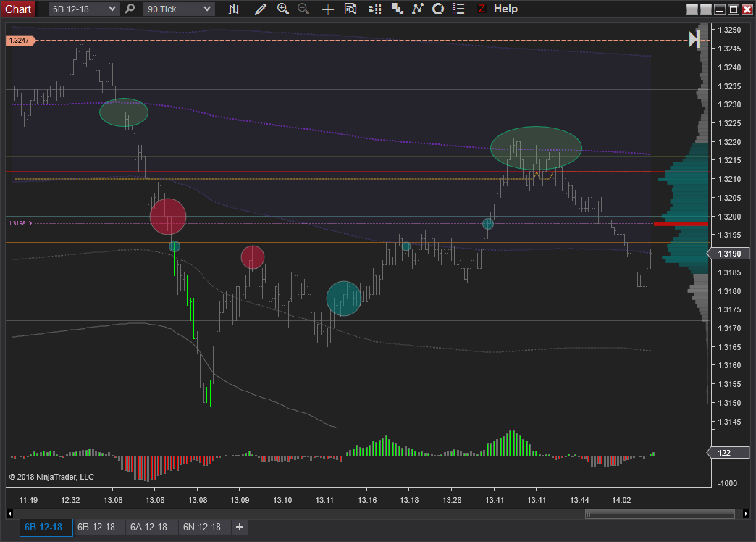This screenshot has width=756, height=542.
Task: Click the 13:28 time axis label
Action: [x=452, y=500]
